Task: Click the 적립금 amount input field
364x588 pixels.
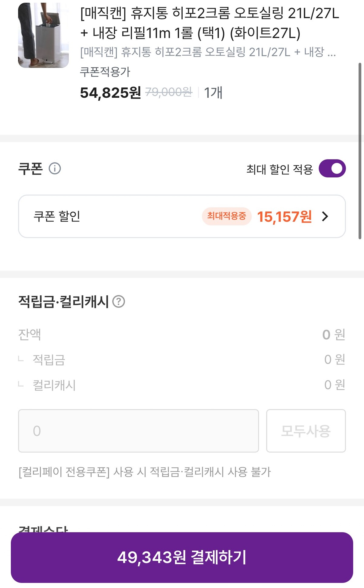Action: coord(138,431)
